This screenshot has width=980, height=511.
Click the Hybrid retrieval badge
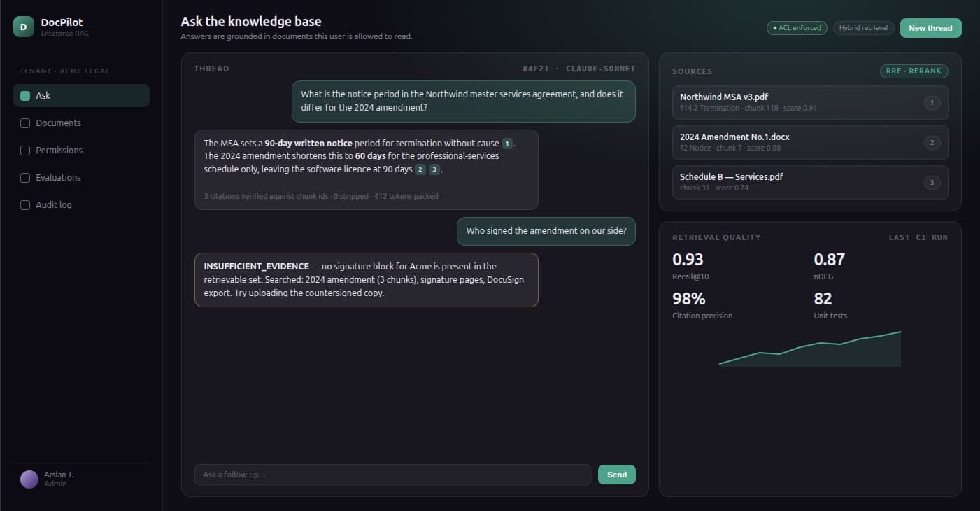click(863, 28)
